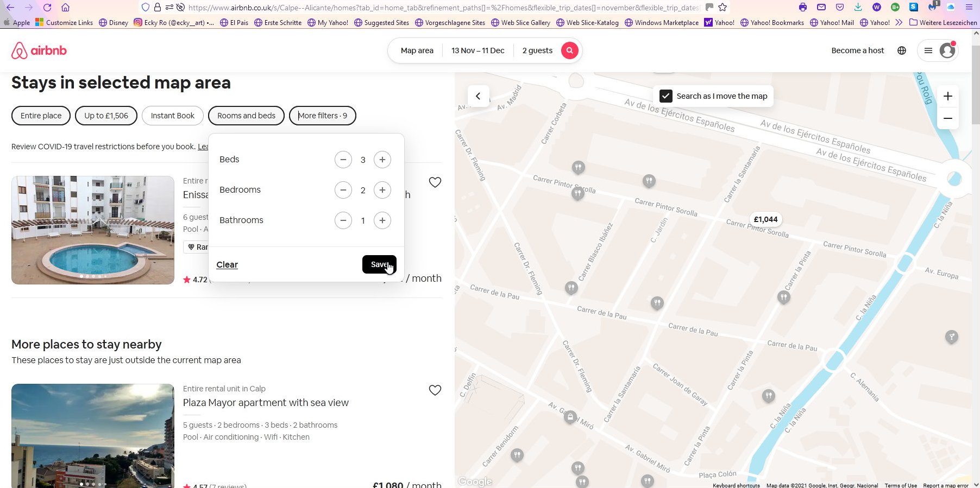Zoom in on the map

point(947,96)
